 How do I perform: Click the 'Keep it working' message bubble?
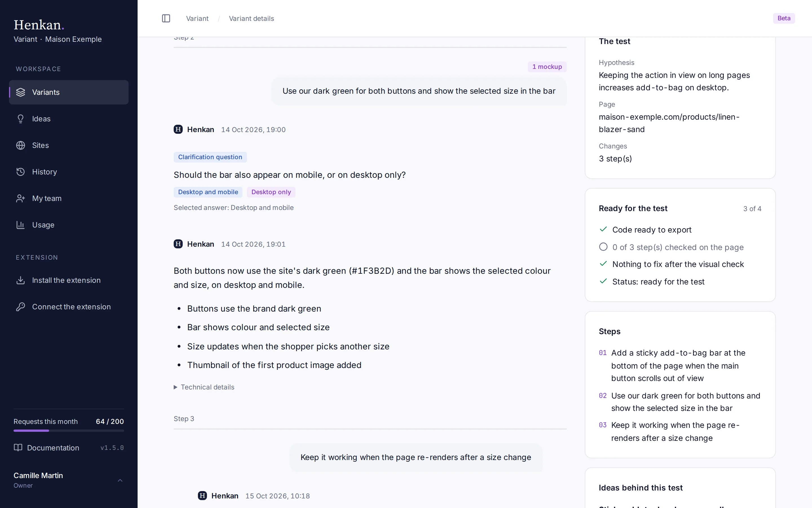(416, 457)
